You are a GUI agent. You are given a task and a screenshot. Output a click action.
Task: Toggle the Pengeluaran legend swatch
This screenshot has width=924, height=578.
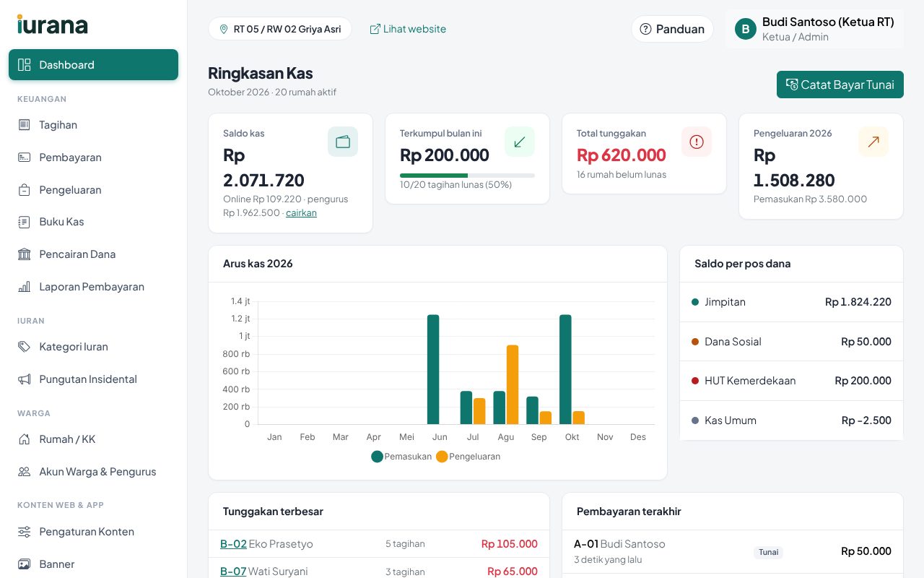pyautogui.click(x=442, y=457)
